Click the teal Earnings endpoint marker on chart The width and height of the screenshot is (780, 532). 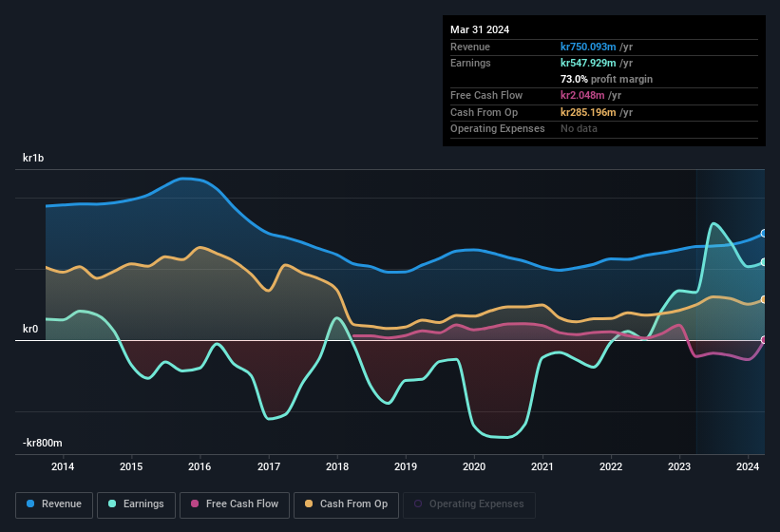[764, 262]
